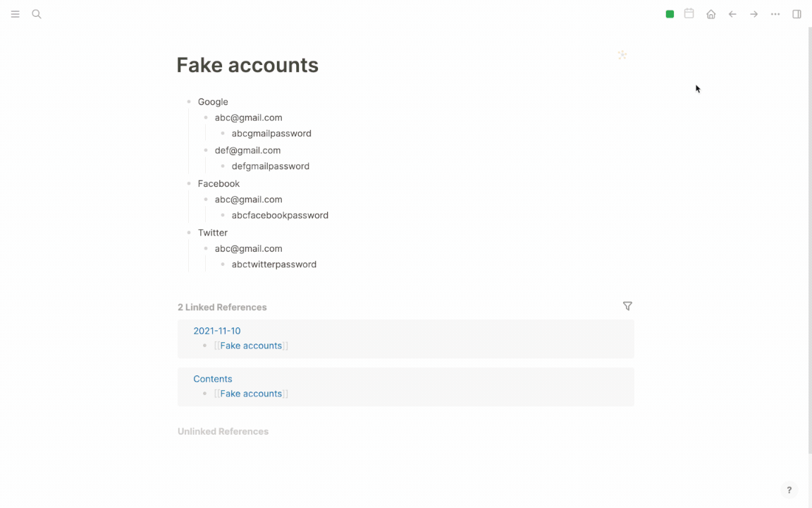Filter linked references with funnel icon
This screenshot has height=508, width=812.
(627, 306)
